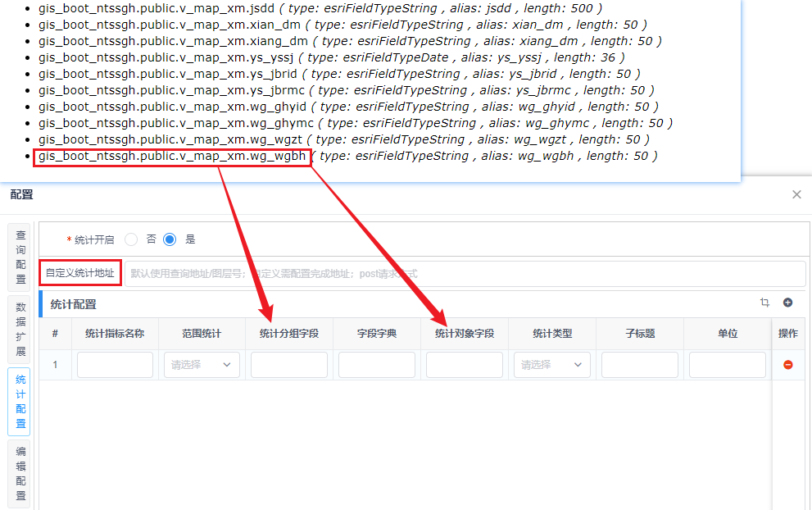Select the 是 radio button for 统计开启
Image resolution: width=812 pixels, height=510 pixels.
170,239
